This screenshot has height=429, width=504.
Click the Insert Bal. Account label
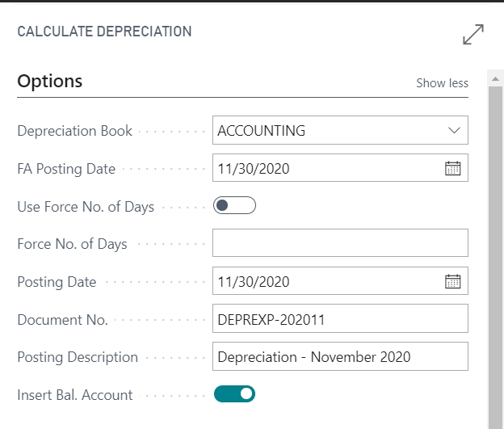[74, 395]
